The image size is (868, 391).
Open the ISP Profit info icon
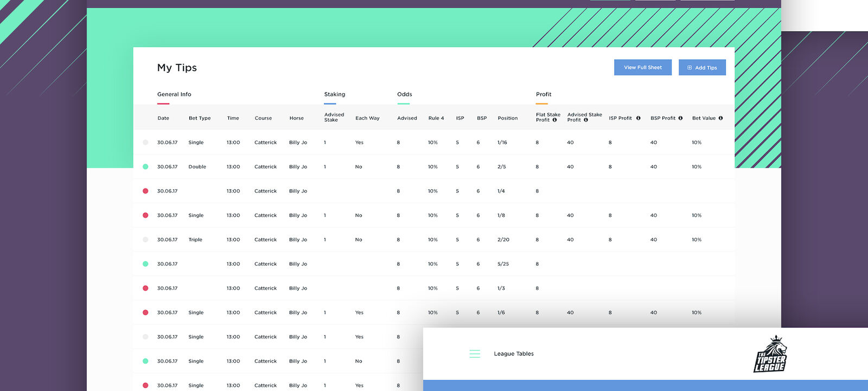click(639, 118)
